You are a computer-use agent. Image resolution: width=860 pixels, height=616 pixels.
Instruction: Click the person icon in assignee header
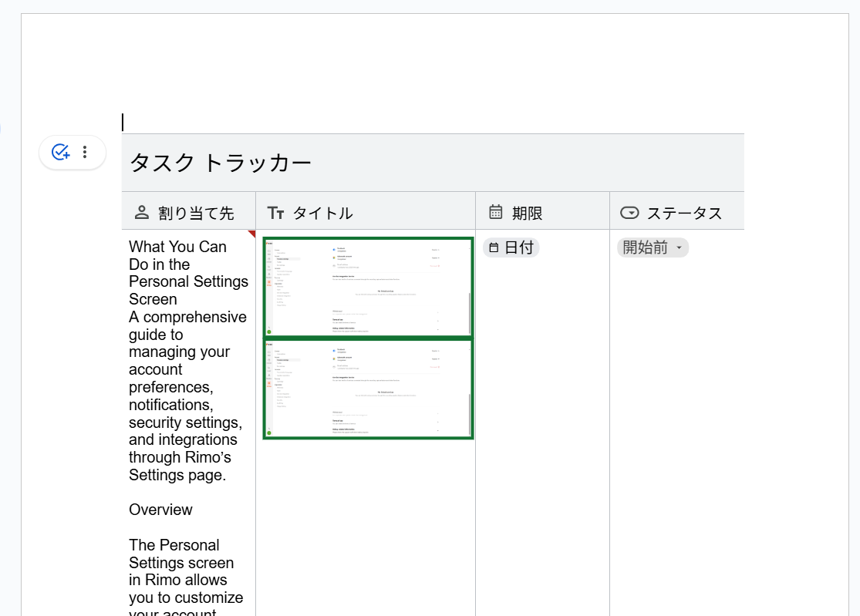pyautogui.click(x=141, y=212)
